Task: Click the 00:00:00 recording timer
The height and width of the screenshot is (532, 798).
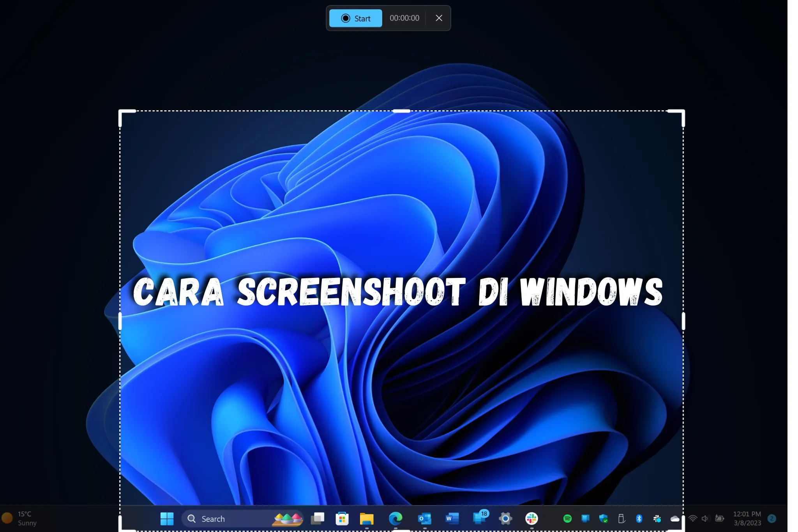Action: pos(404,18)
